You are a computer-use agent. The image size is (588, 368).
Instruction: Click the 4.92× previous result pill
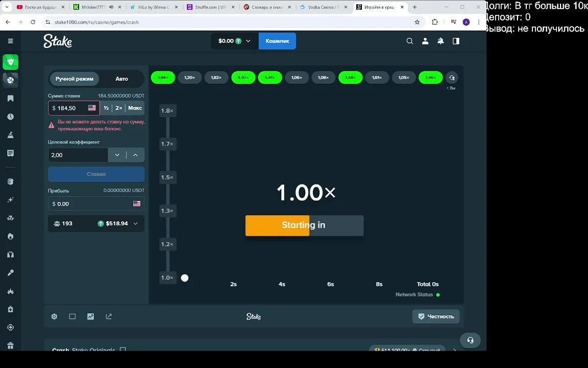243,77
